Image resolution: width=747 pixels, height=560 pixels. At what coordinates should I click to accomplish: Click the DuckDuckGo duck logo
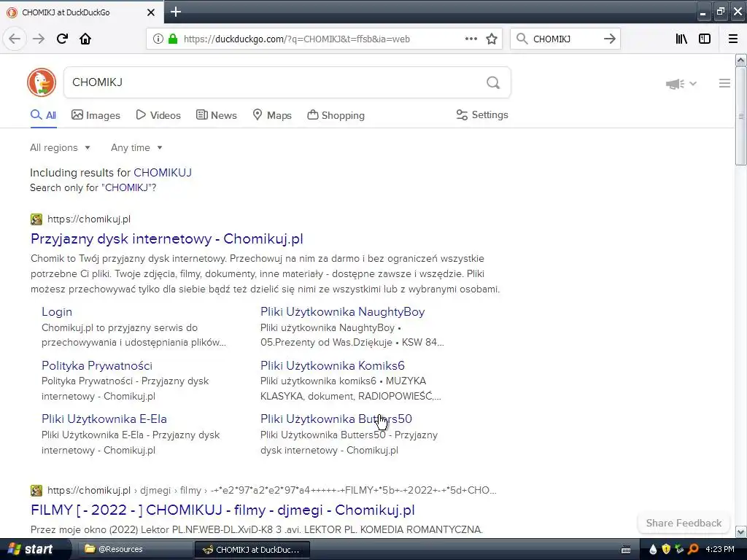point(42,82)
